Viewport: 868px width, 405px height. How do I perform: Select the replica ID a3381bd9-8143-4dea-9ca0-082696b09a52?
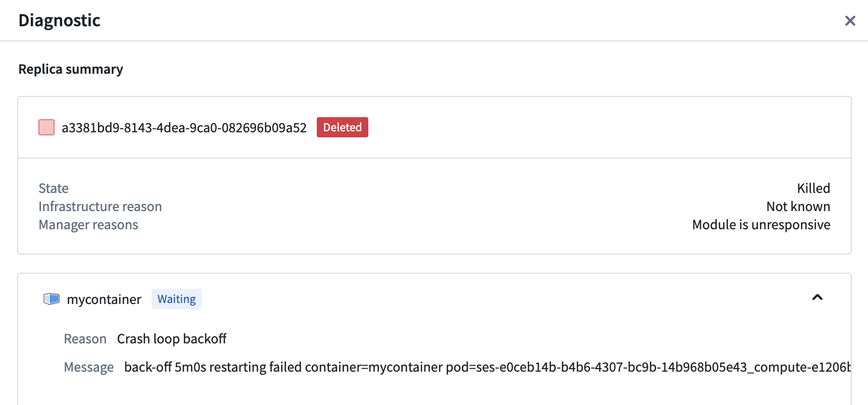click(x=184, y=128)
